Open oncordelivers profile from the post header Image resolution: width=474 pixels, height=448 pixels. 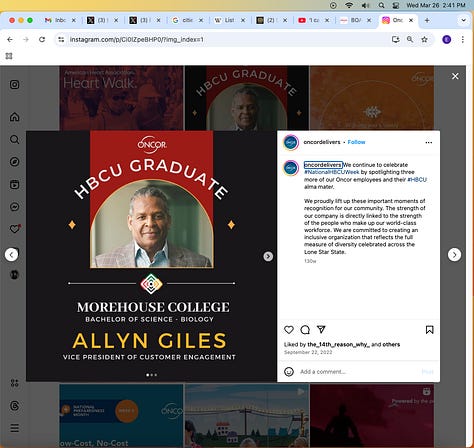(x=322, y=142)
